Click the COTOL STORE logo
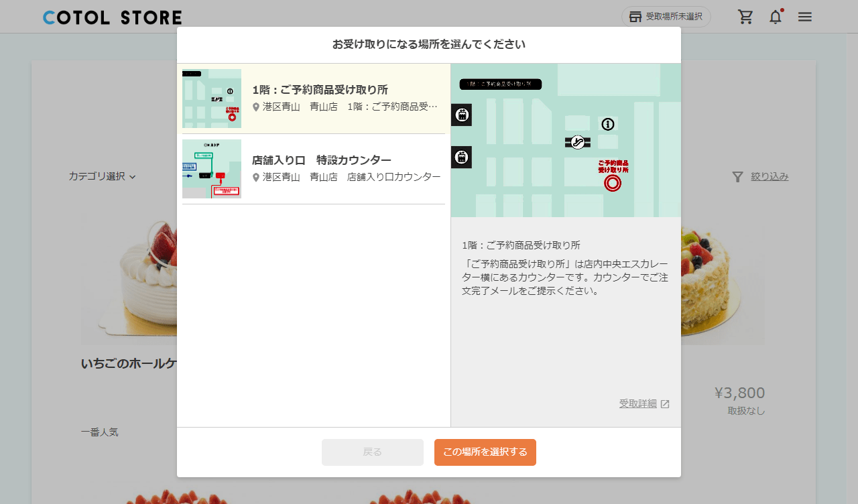This screenshot has height=504, width=858. [112, 17]
